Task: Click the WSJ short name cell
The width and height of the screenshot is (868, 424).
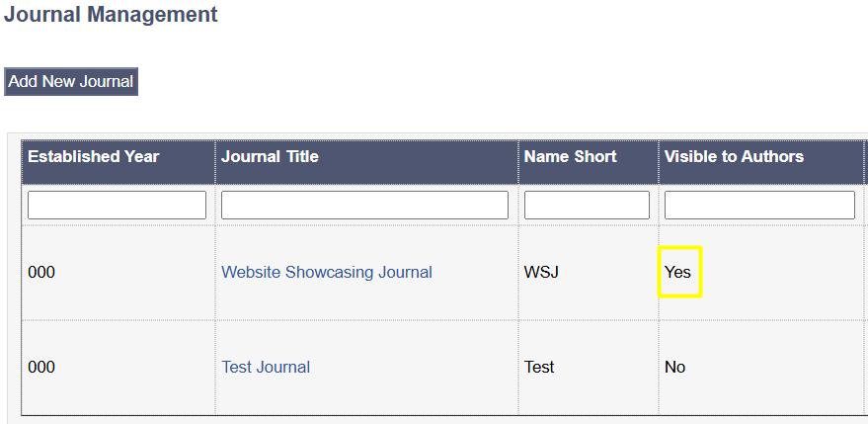Action: click(x=541, y=272)
